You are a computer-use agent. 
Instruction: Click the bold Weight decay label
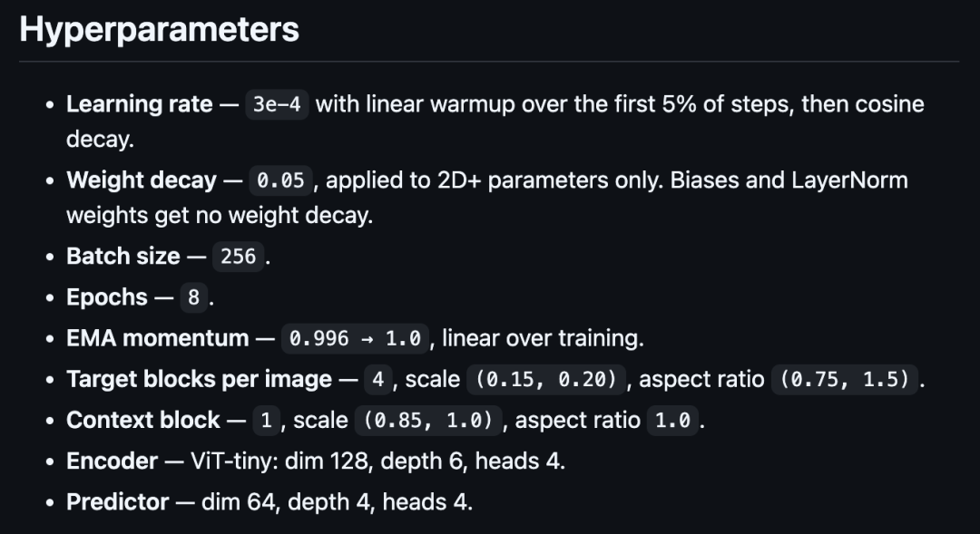(x=142, y=180)
